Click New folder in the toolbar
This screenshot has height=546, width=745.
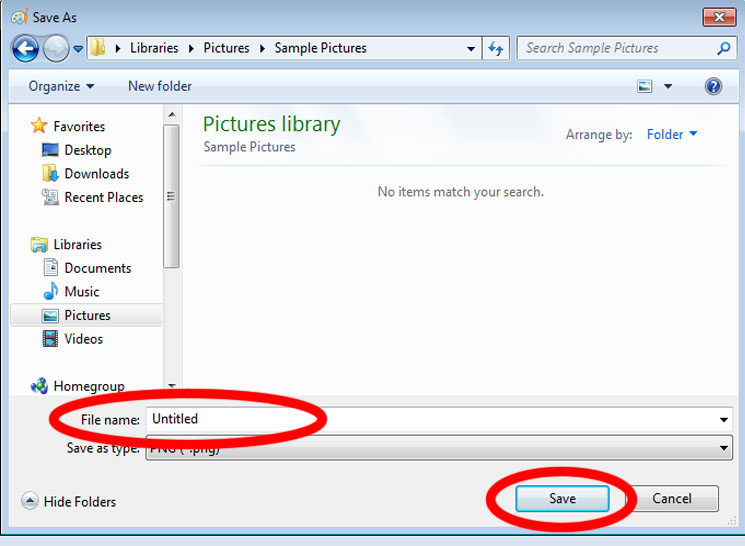[160, 87]
